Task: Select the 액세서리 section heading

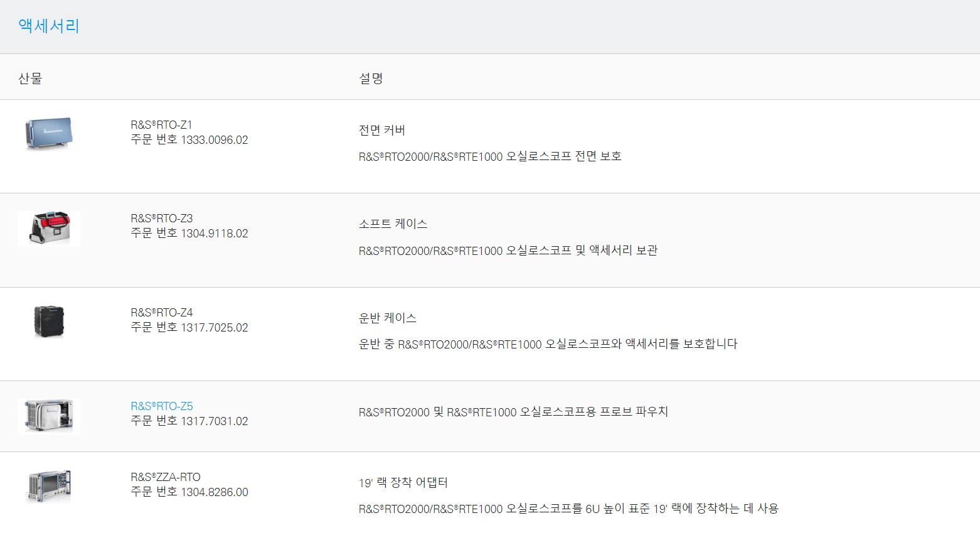Action: coord(49,26)
